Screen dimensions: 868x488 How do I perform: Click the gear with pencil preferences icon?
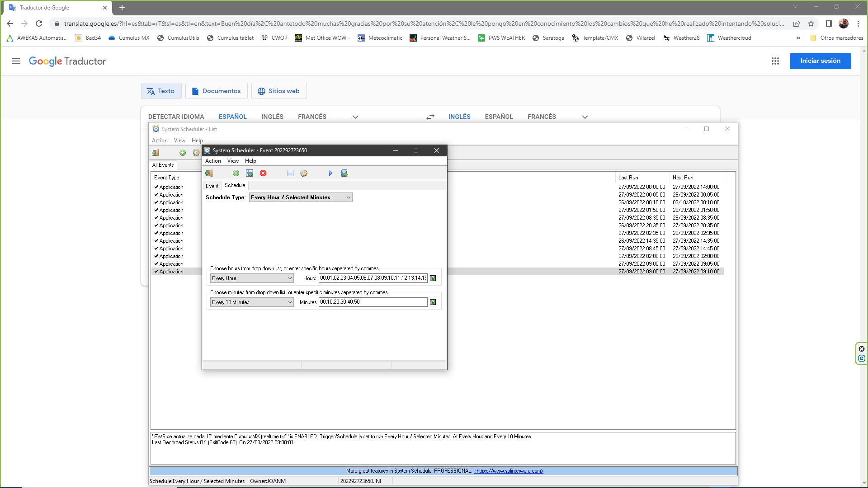(x=304, y=173)
